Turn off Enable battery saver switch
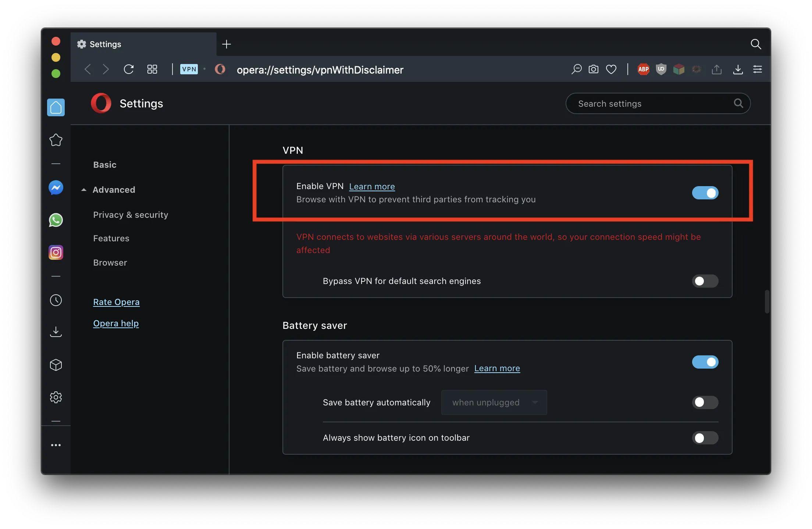Screen dimensions: 812x529 click(705, 362)
